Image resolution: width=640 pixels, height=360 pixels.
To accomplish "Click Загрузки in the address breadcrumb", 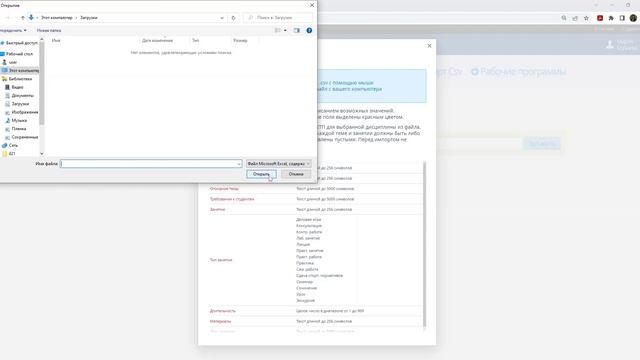I will pyautogui.click(x=89, y=18).
